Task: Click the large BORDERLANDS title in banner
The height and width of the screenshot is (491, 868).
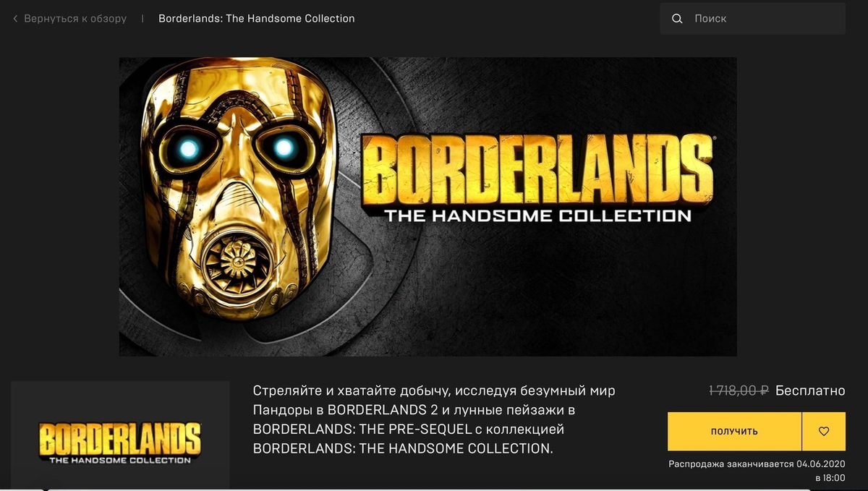Action: point(537,169)
